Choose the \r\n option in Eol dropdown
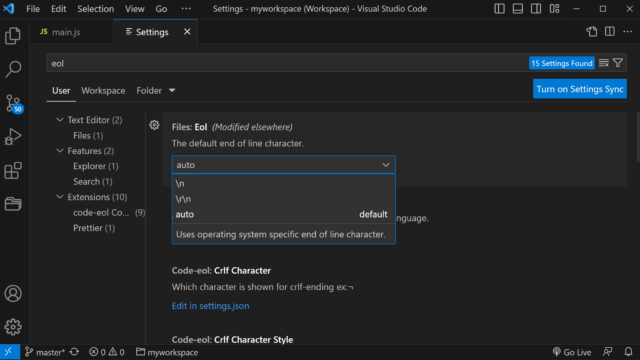Screen dimensions: 640x360 [x=284, y=199]
